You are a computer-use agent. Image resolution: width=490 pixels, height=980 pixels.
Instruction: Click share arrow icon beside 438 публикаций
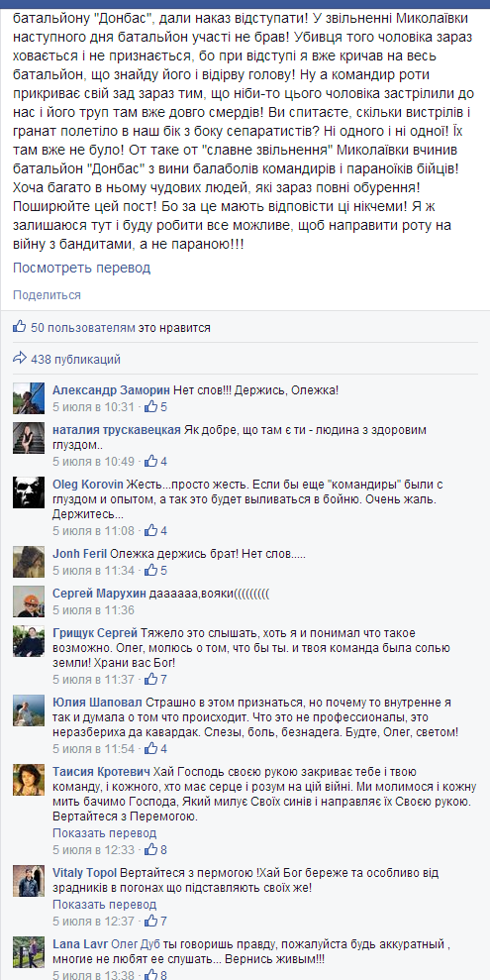(x=20, y=359)
